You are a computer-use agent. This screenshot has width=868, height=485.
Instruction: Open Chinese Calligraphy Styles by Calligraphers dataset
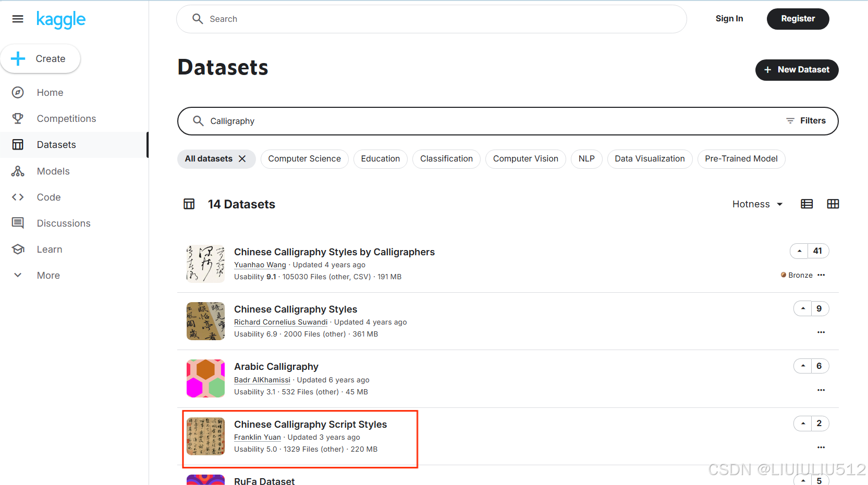coord(334,252)
